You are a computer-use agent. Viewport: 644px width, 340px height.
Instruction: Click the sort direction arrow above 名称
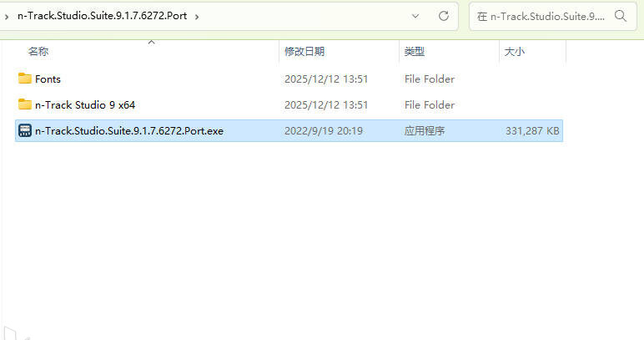(151, 42)
